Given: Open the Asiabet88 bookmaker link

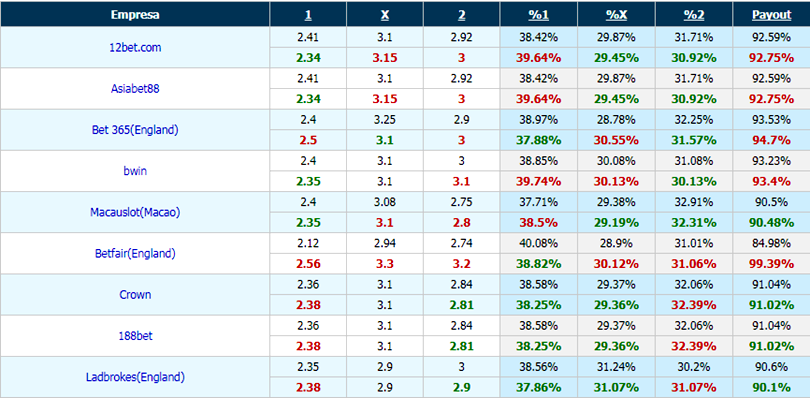Looking at the screenshot, I should click(x=135, y=88).
